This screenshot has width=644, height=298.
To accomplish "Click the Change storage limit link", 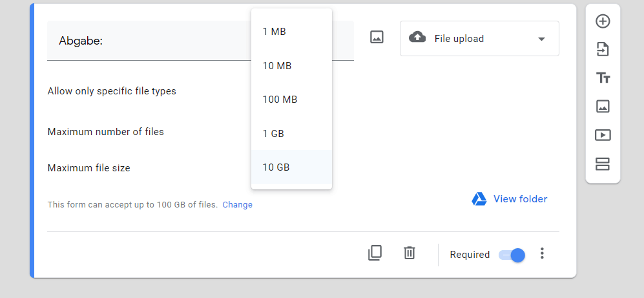I will [x=238, y=205].
